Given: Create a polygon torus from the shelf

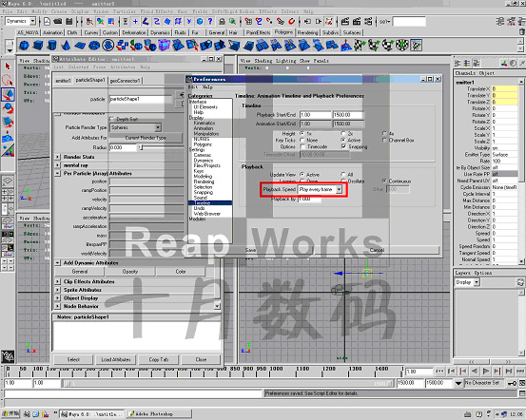Looking at the screenshot, I should pos(94,46).
